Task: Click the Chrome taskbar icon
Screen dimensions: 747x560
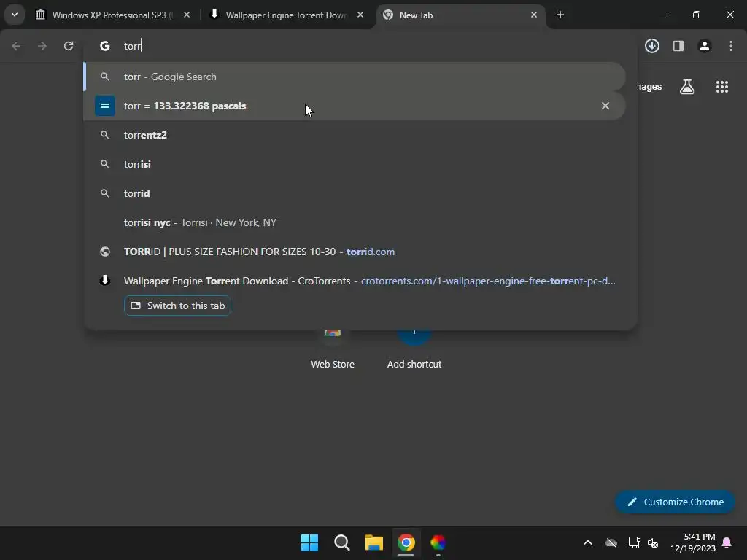Action: [406, 542]
